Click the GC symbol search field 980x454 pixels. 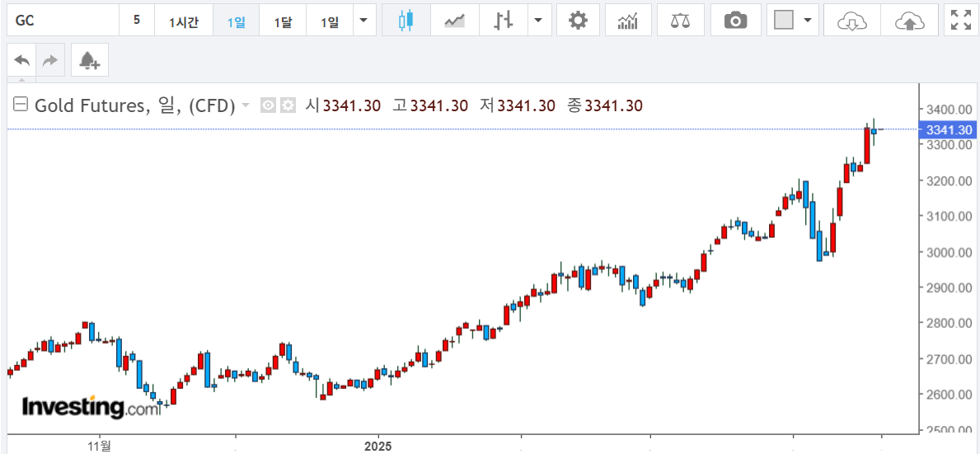coord(63,21)
